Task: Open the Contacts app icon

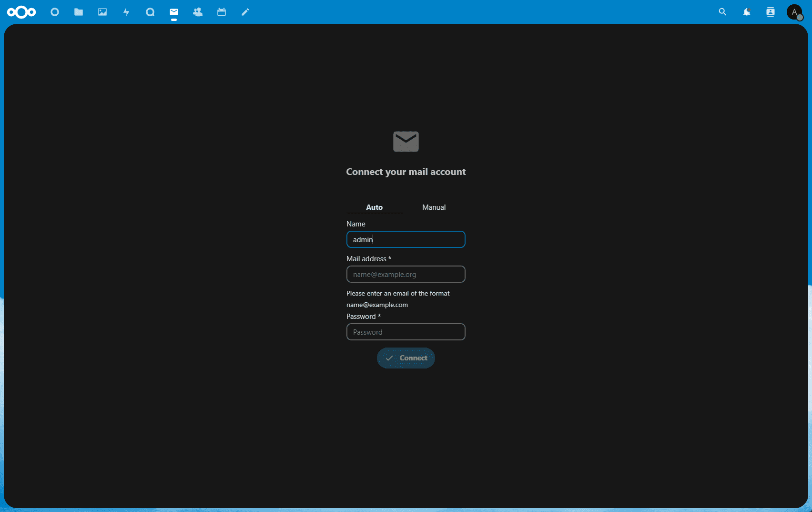Action: [198, 12]
